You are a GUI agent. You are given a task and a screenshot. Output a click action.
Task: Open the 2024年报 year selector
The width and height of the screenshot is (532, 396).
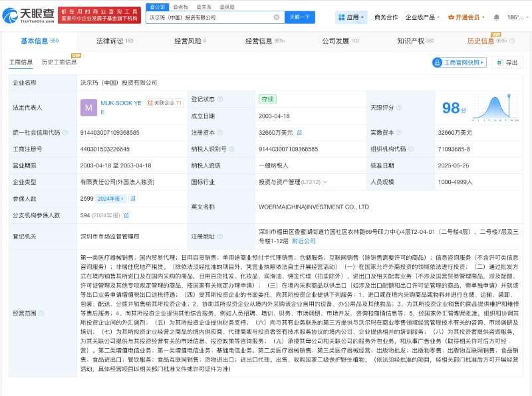110,199
